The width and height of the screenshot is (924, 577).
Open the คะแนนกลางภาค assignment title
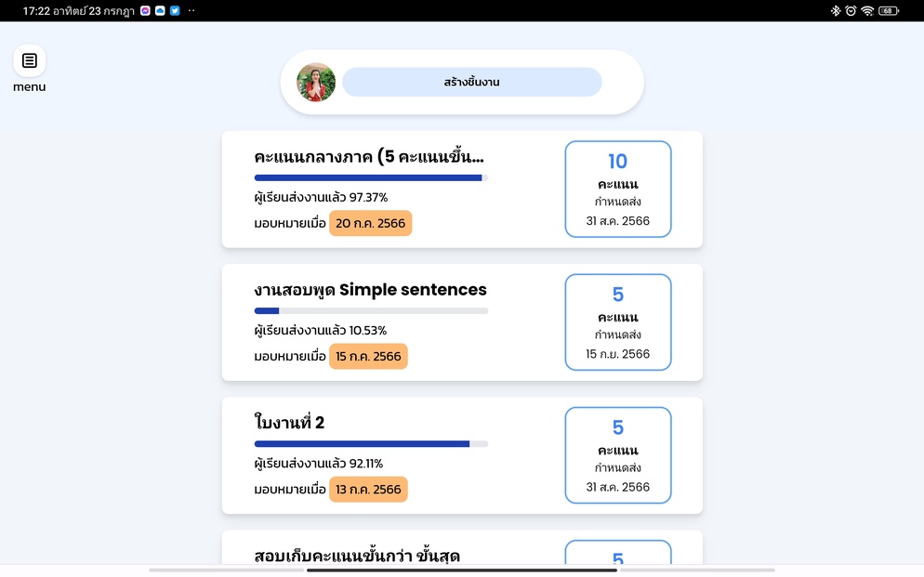click(x=369, y=157)
